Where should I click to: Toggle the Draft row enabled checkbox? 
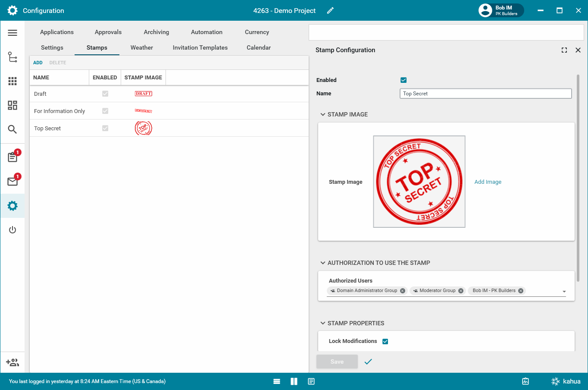click(105, 94)
